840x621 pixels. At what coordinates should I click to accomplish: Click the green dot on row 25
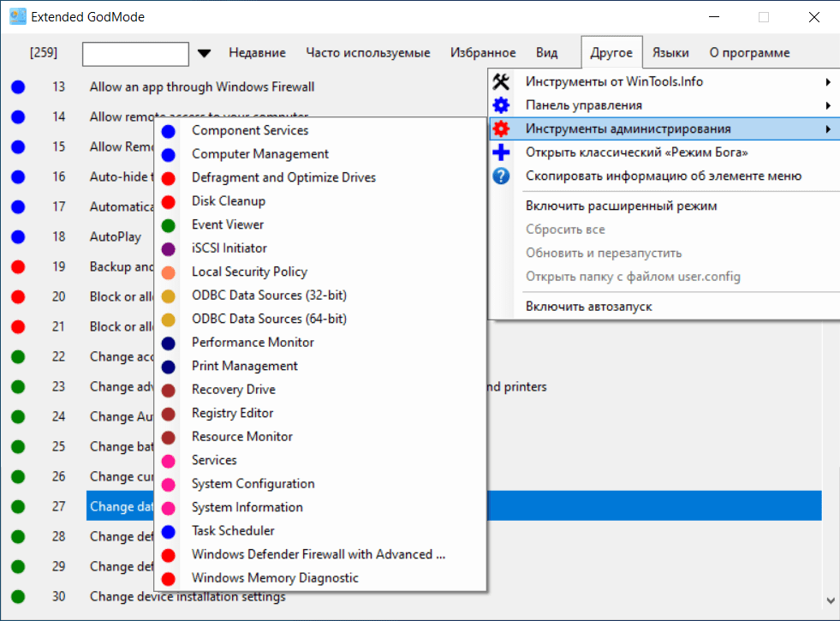coord(18,447)
